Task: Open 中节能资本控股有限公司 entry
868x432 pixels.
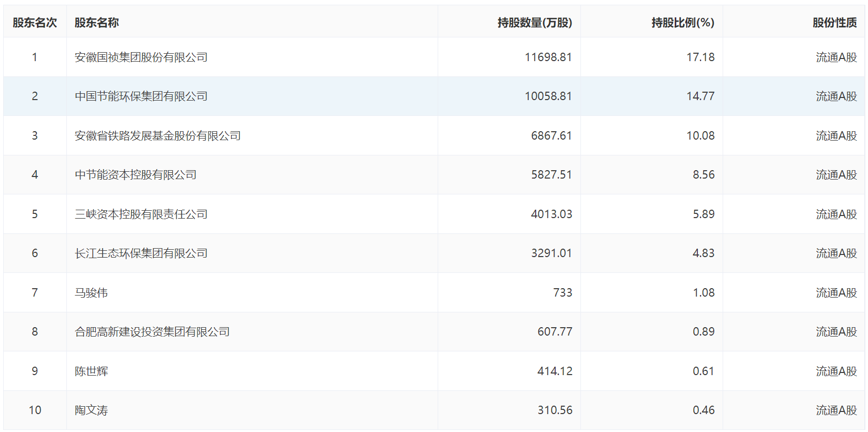Action: [135, 175]
